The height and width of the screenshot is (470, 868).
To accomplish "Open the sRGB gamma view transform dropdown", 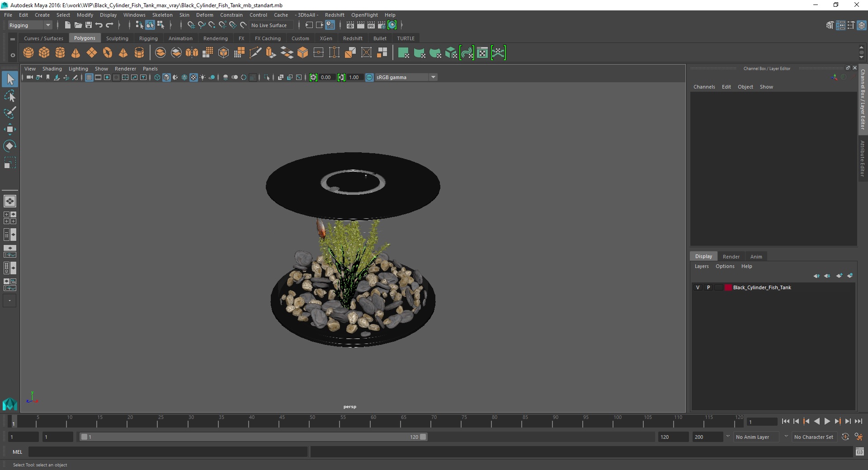I will 406,77.
